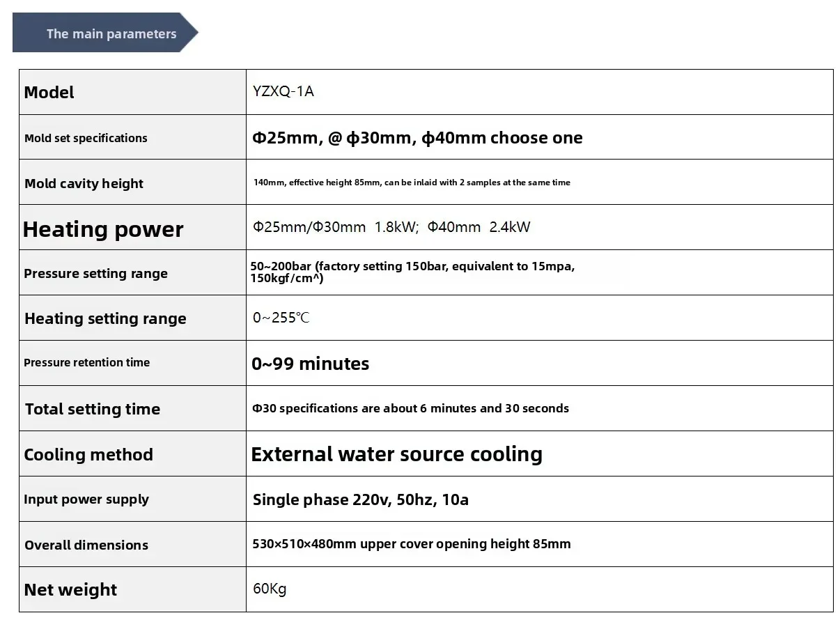Select the "Pressure setting range" label
Image resolution: width=840 pixels, height=620 pixels.
95,273
